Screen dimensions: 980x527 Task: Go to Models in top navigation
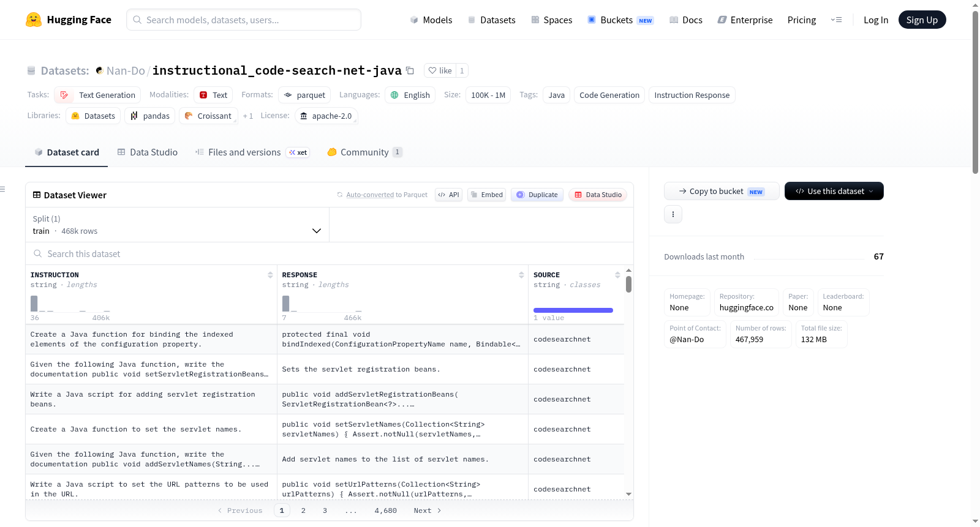431,20
